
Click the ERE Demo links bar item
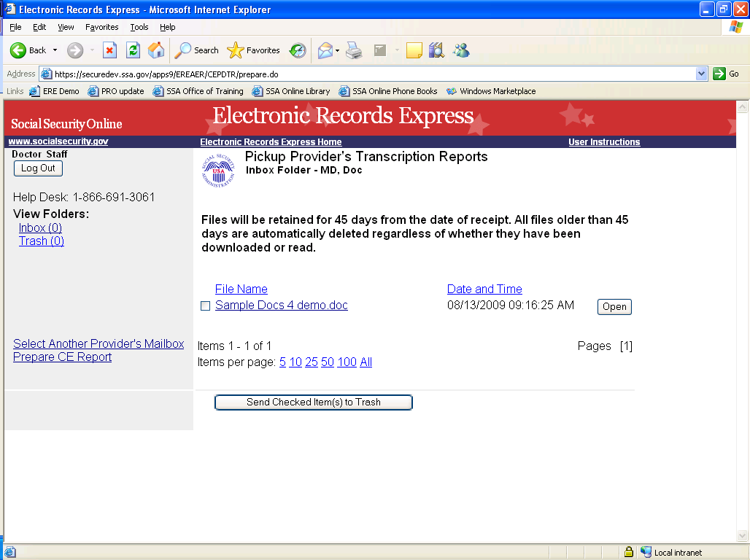point(54,91)
